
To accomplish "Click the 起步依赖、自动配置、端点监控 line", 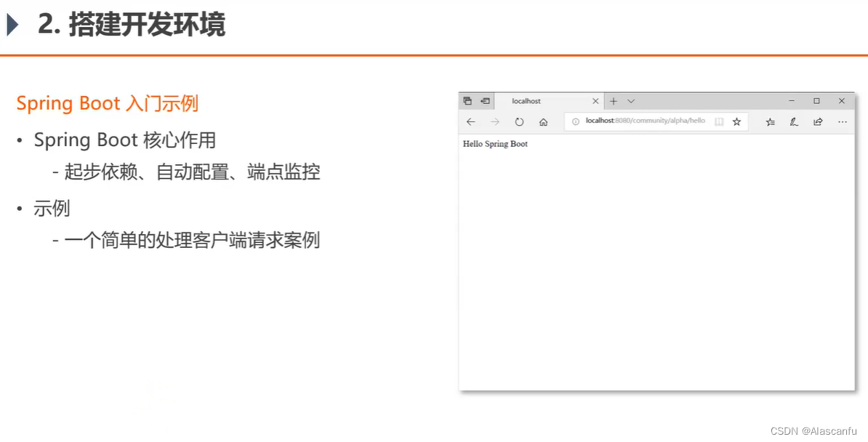I will (x=192, y=172).
